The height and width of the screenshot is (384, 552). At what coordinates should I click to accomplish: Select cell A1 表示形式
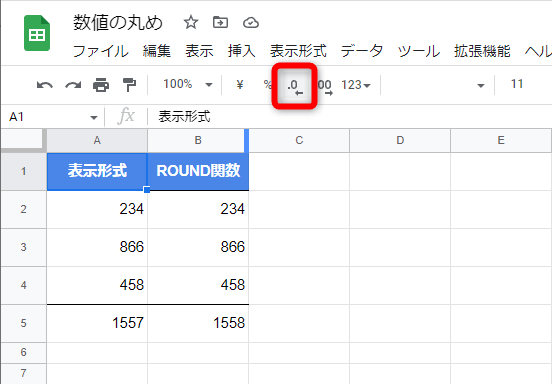[x=97, y=171]
